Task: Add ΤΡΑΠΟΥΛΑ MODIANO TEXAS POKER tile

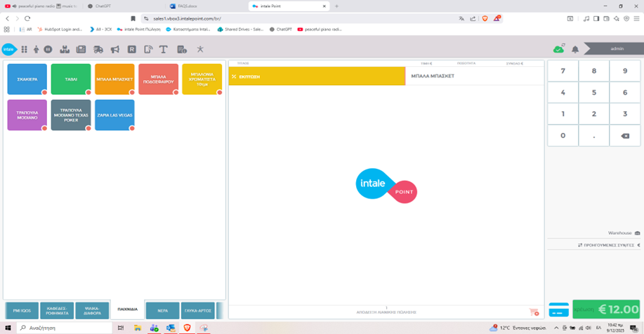Action: pyautogui.click(x=71, y=115)
